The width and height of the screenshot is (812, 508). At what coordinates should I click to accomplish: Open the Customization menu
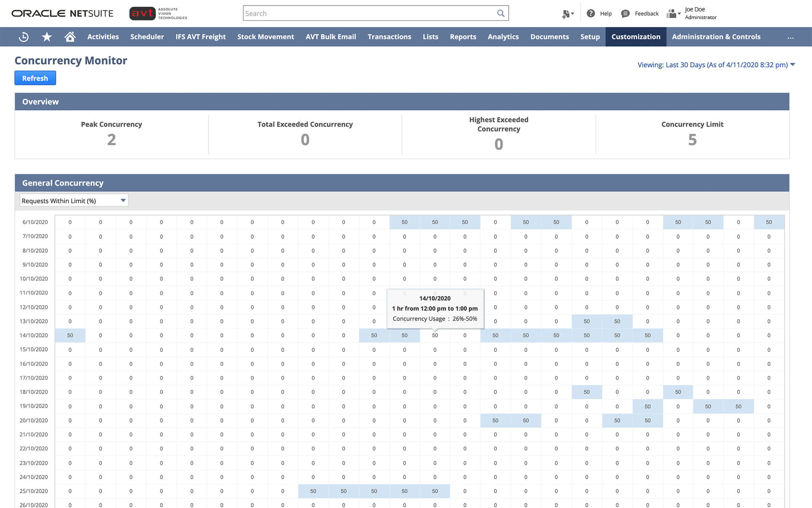pos(636,37)
